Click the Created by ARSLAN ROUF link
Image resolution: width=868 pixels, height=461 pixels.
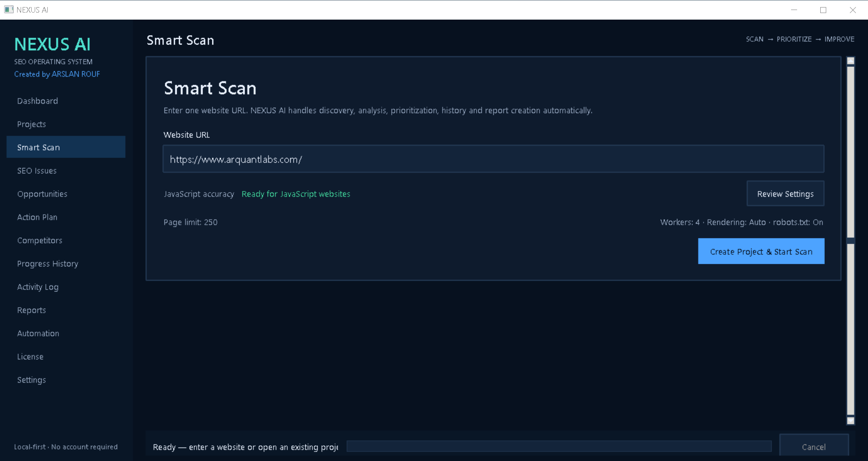tap(57, 74)
